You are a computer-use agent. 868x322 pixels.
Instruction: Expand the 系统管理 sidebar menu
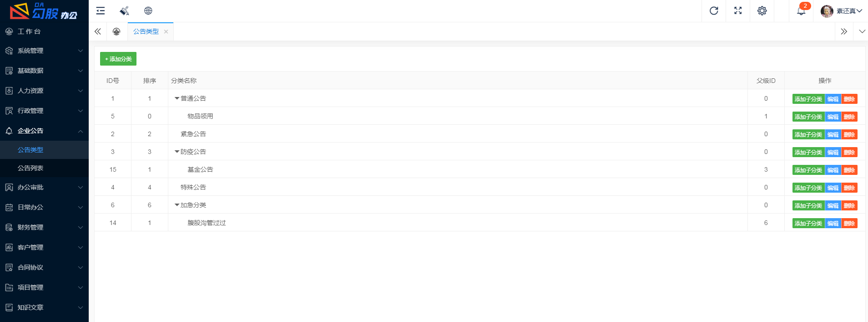coord(44,51)
